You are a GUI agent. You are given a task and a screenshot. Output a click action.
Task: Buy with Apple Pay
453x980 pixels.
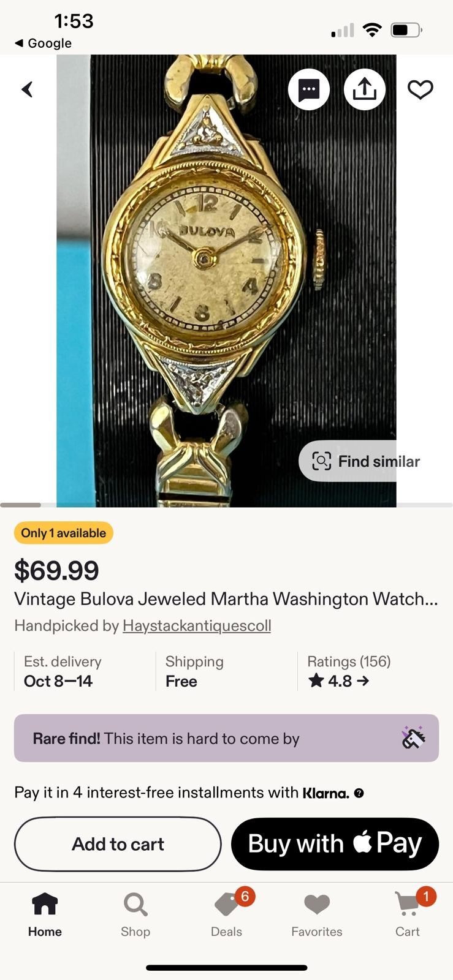[x=335, y=844]
